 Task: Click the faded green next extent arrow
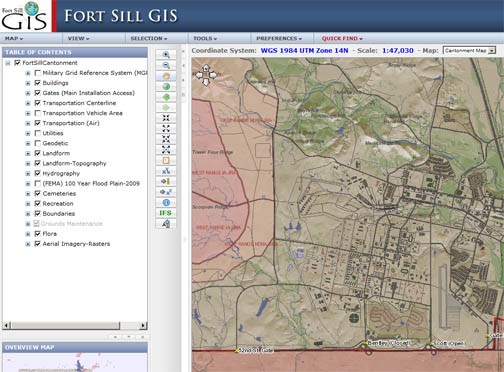pyautogui.click(x=166, y=108)
